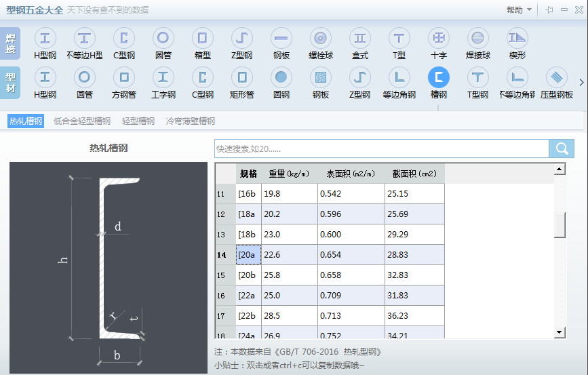The image size is (588, 375).
Task: Click the 重量(kg/m) column header
Action: [289, 174]
